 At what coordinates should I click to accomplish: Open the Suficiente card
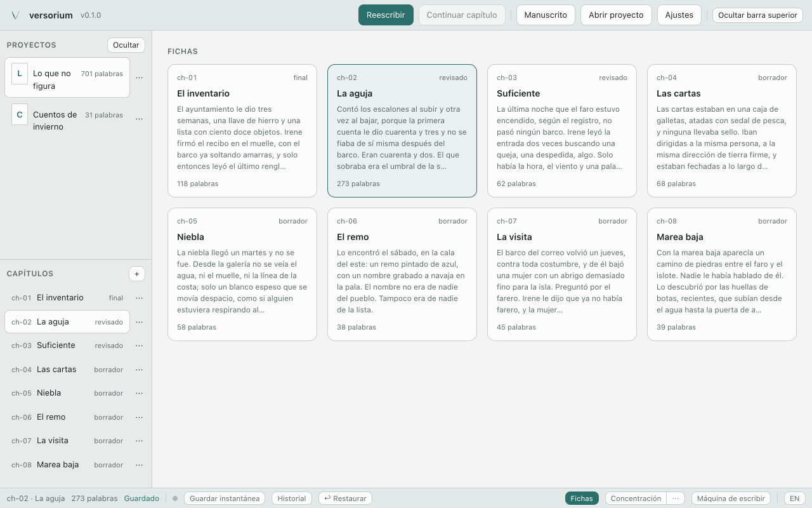click(x=562, y=131)
